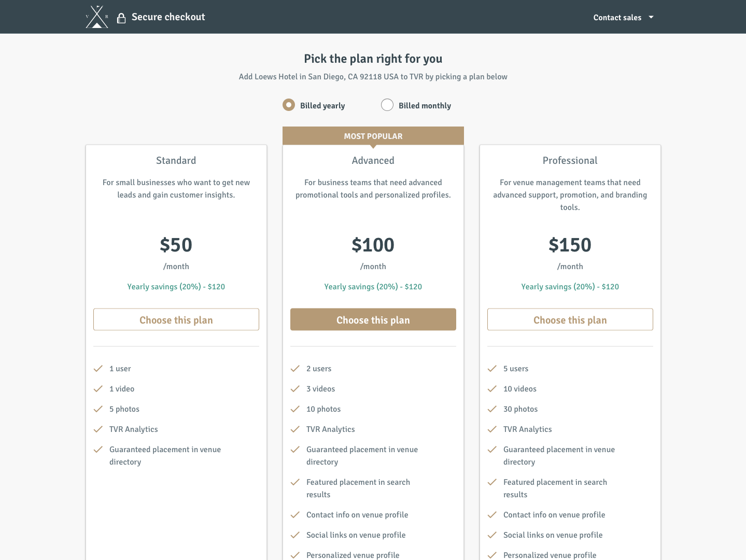Expand the Contact sales dropdown arrow
The image size is (746, 560).
point(651,17)
